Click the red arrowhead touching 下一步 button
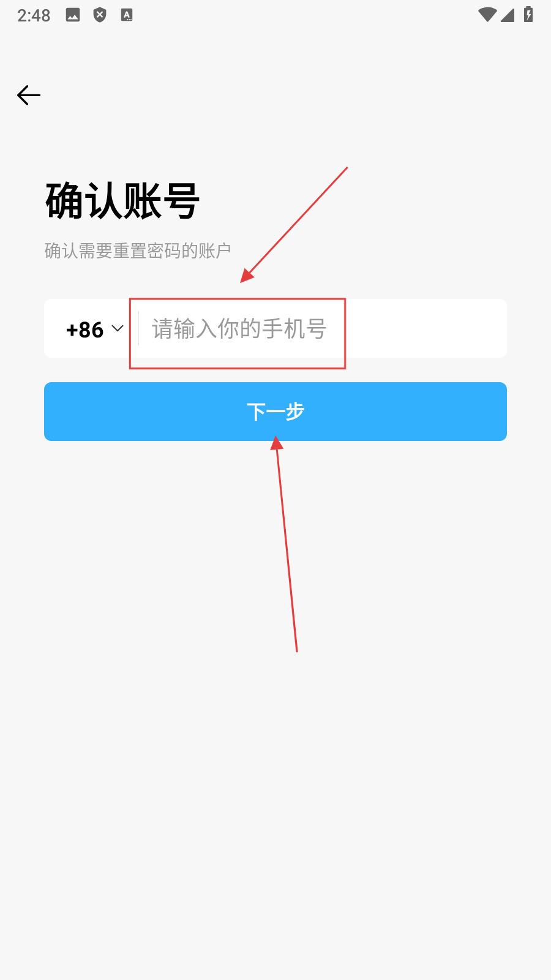 point(277,442)
